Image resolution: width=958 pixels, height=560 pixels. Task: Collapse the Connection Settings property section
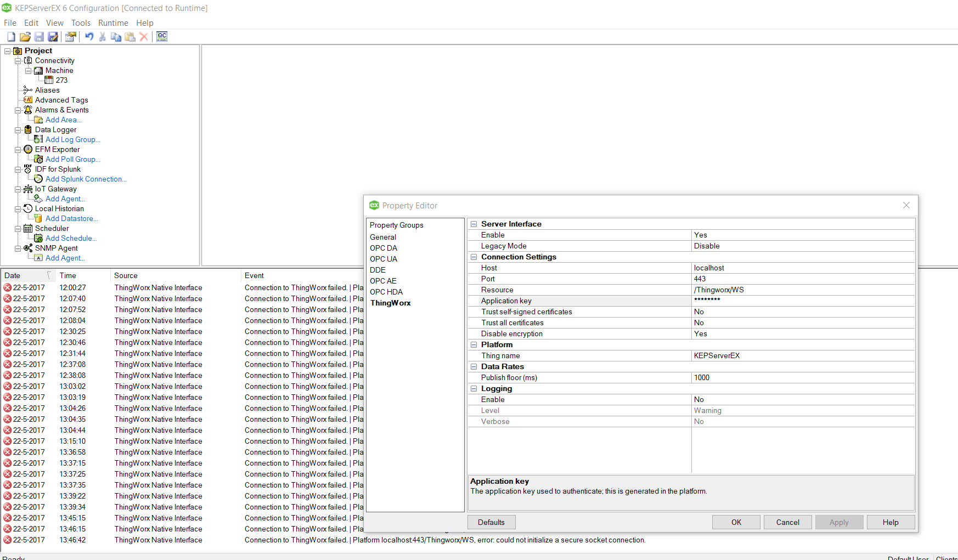point(474,257)
